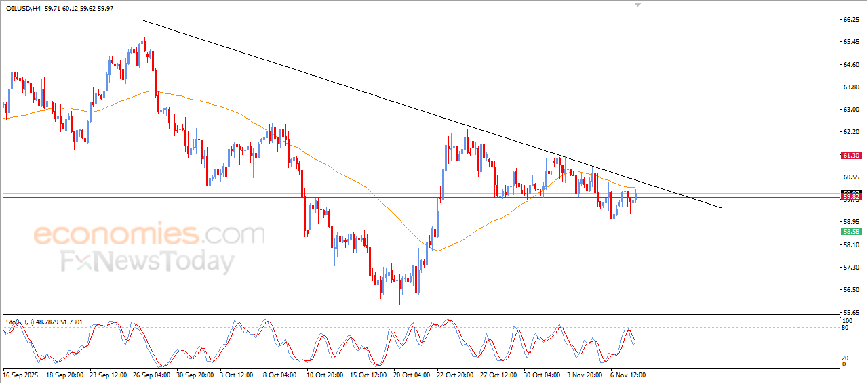Click the 60.55 price axis value

point(850,177)
